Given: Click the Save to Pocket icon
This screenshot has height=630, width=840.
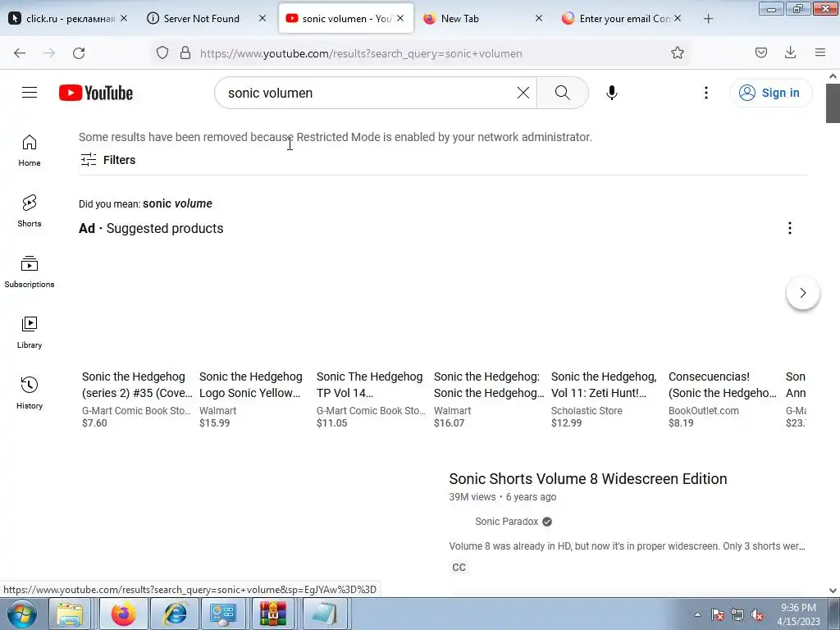Looking at the screenshot, I should pyautogui.click(x=760, y=52).
